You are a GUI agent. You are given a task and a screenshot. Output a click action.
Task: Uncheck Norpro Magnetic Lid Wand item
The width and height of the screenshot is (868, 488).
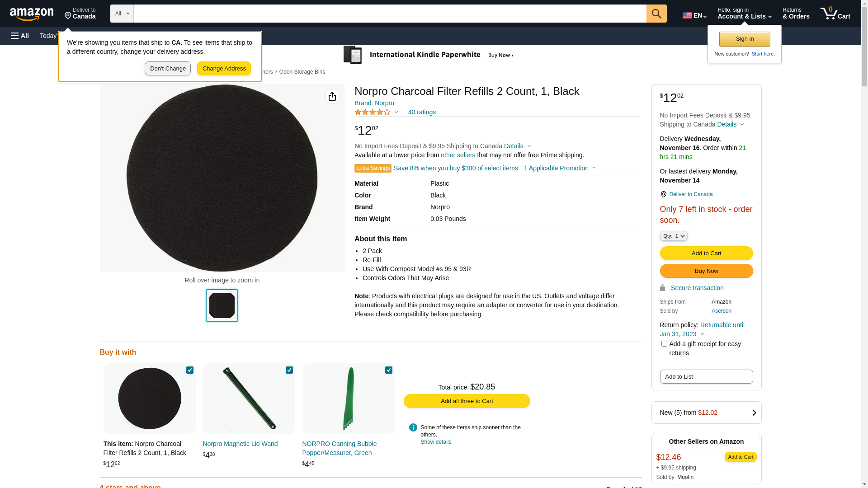click(289, 370)
